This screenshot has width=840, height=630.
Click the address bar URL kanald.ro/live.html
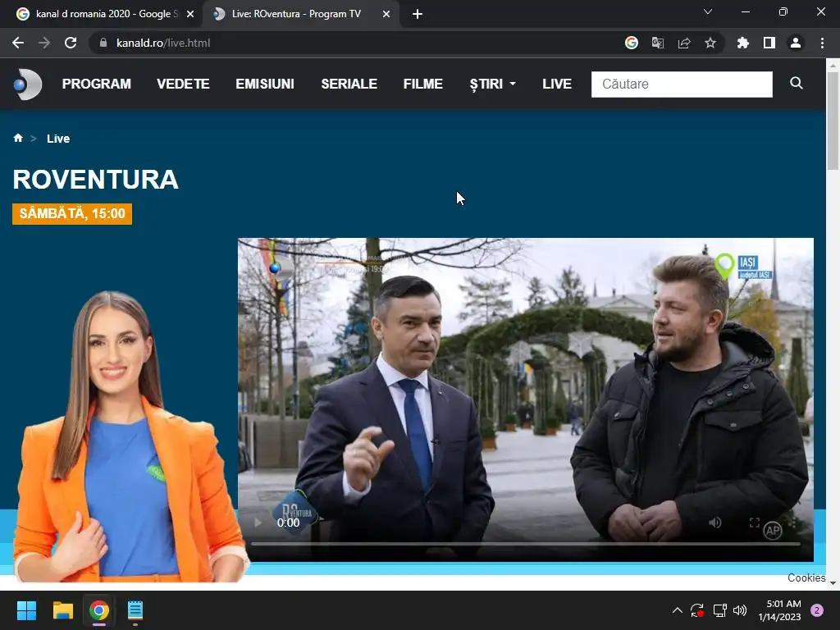(x=163, y=43)
